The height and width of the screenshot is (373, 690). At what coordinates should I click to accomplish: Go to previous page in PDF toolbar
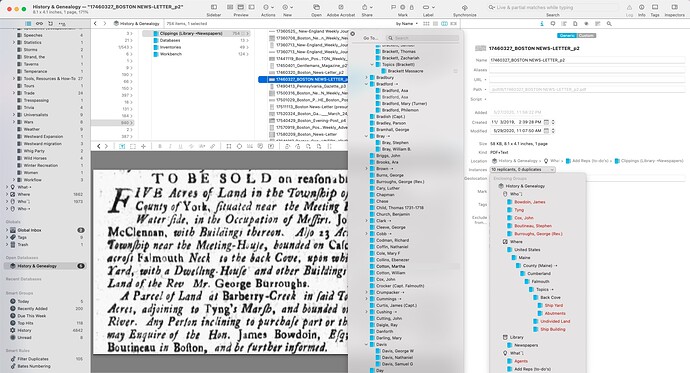tap(99, 146)
